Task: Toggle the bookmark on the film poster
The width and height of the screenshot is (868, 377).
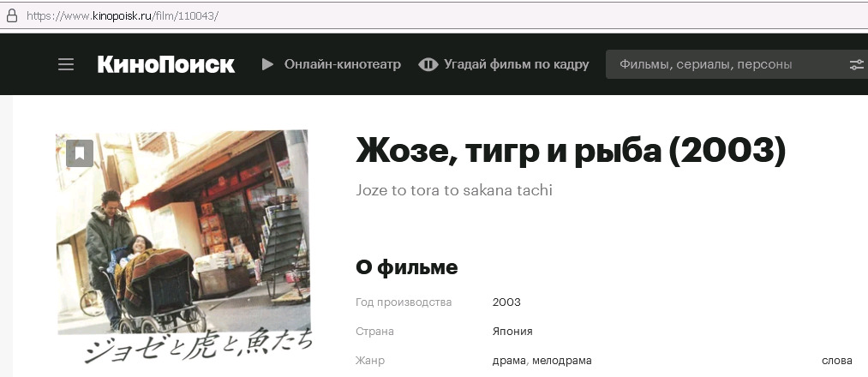Action: 79,153
